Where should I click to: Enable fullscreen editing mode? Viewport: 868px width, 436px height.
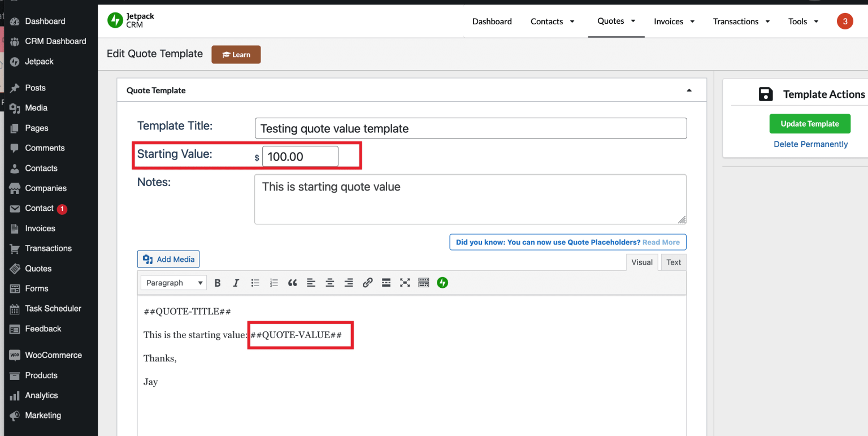pos(405,282)
